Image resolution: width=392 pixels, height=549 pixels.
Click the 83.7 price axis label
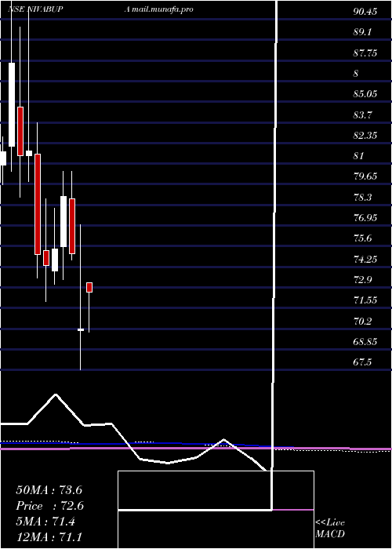363,115
